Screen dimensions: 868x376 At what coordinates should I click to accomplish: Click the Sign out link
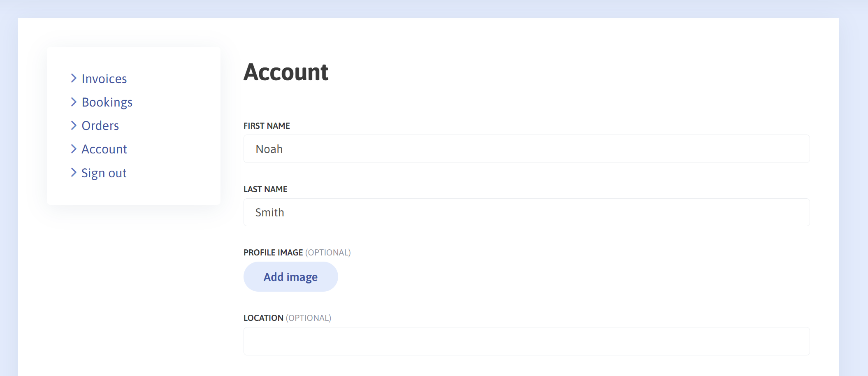click(x=104, y=173)
